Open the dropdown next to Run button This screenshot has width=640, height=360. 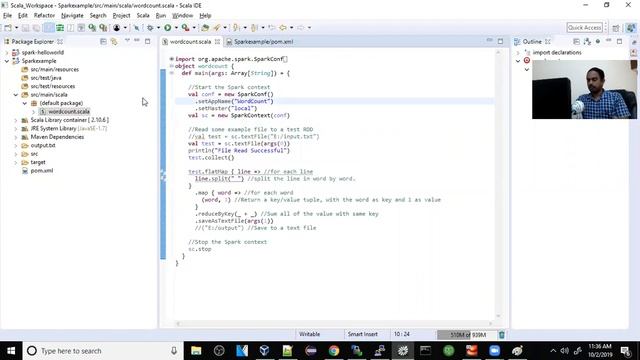[176, 28]
